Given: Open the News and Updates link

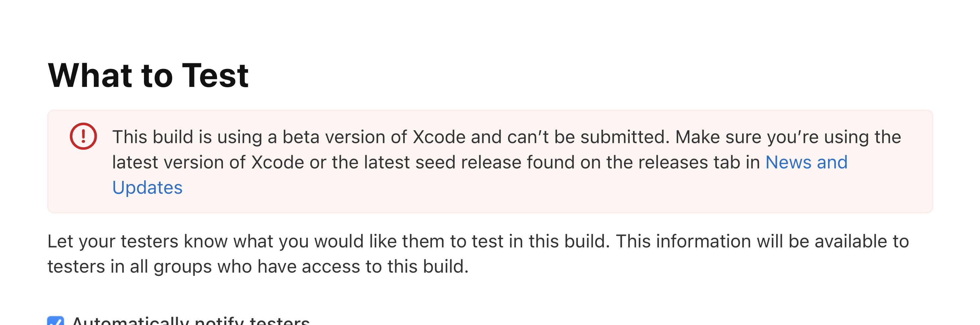Looking at the screenshot, I should coord(806,162).
